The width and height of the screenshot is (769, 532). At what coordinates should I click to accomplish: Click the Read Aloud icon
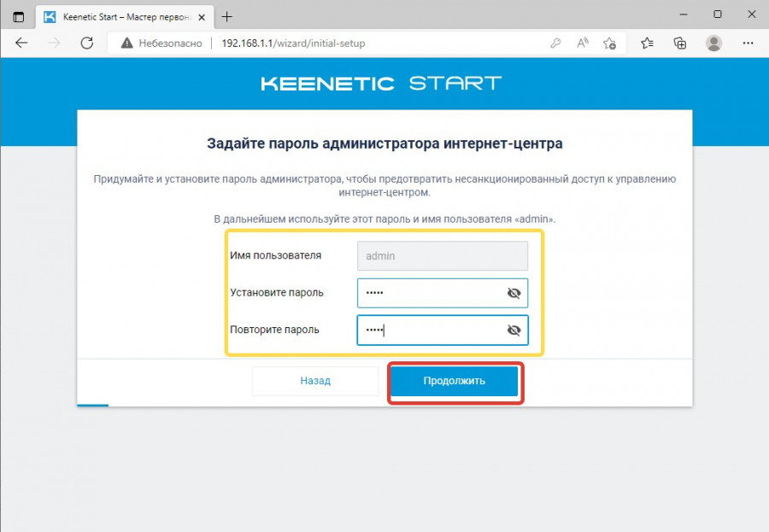tap(583, 43)
